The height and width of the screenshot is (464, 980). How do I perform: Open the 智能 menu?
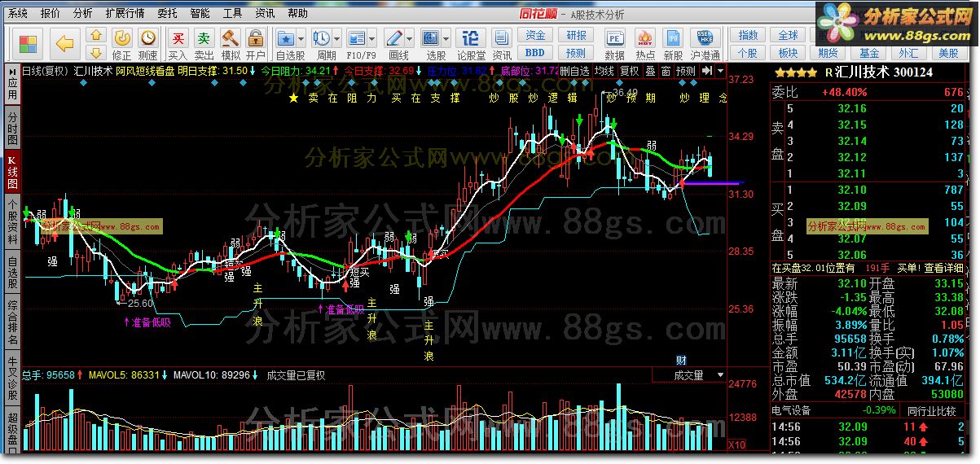pos(200,13)
